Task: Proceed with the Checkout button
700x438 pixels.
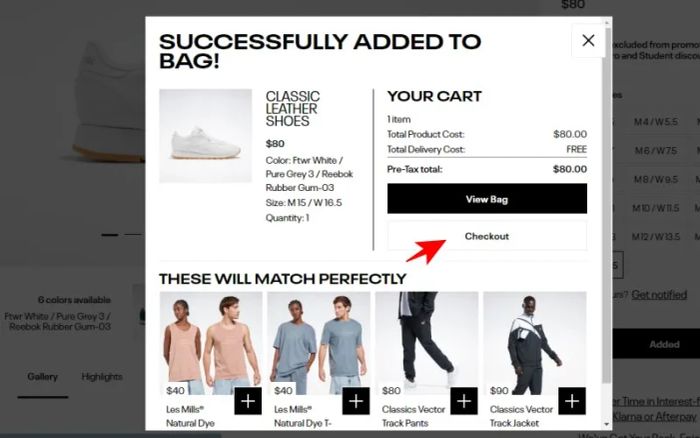Action: 487,236
